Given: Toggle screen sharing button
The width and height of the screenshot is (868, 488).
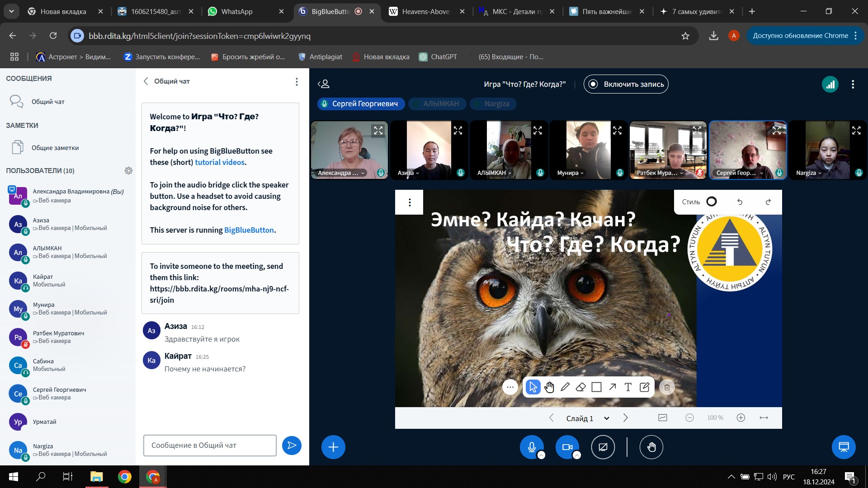Looking at the screenshot, I should [603, 447].
